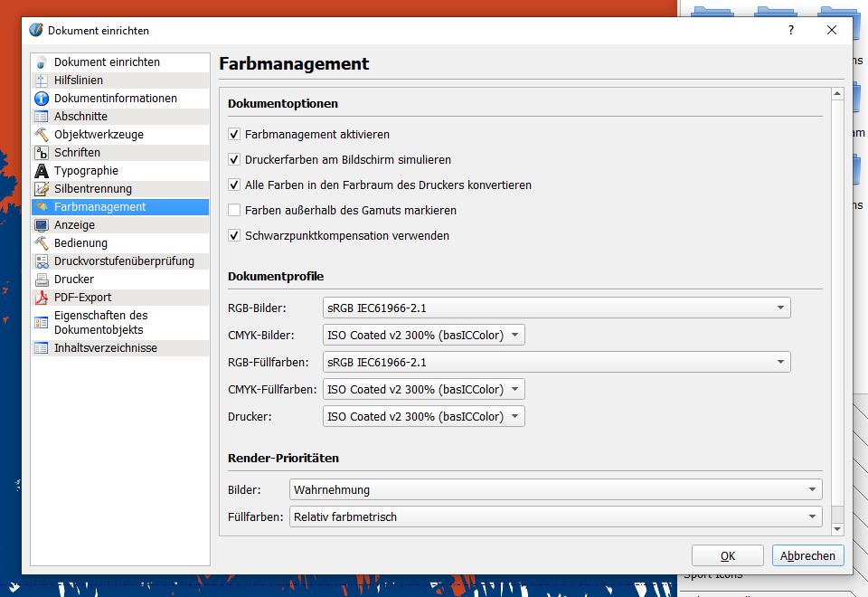Click the Dokumentinformationen info icon
The height and width of the screenshot is (597, 868).
[41, 99]
